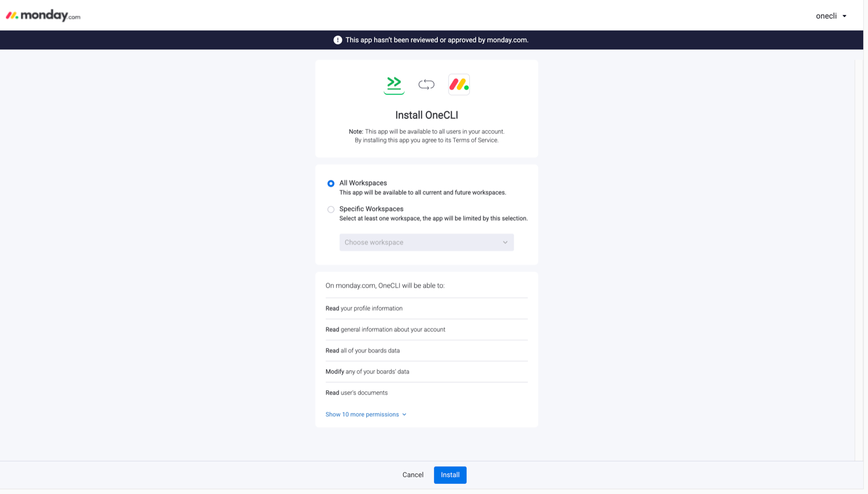The height and width of the screenshot is (494, 868).
Task: Expand Show 10 more permissions
Action: pos(366,415)
